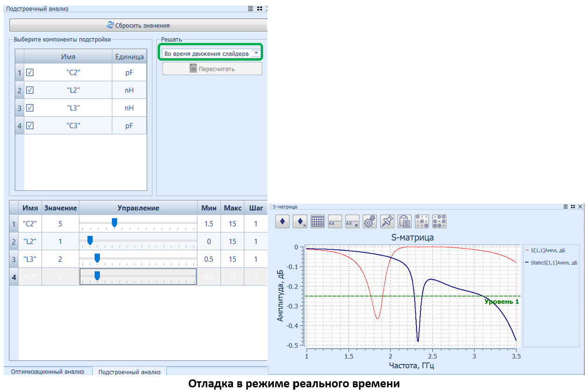Open the 'Во время движения слайдера' dropdown
The width and height of the screenshot is (585, 392).
256,54
